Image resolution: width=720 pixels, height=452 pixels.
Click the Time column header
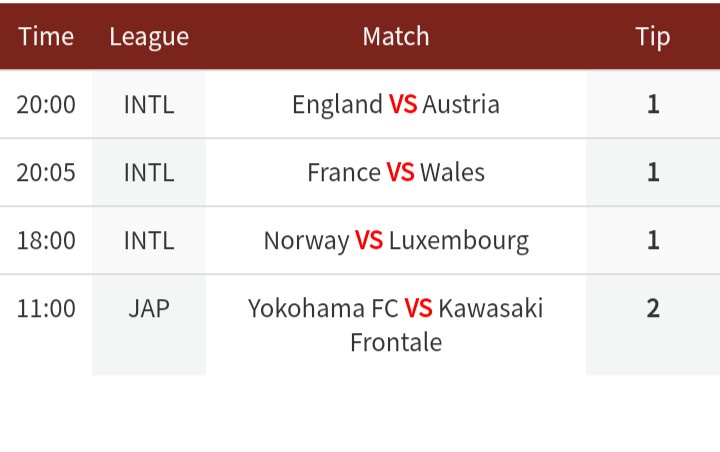coord(46,37)
